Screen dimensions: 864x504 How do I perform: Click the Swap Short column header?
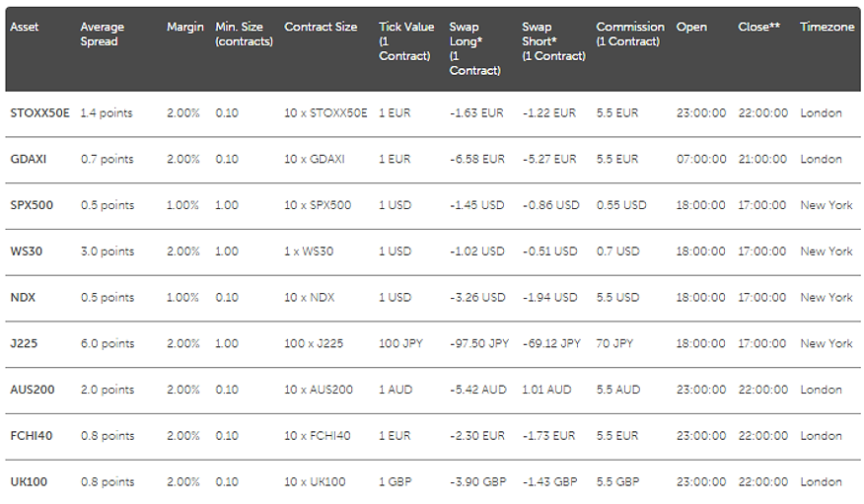pyautogui.click(x=553, y=41)
